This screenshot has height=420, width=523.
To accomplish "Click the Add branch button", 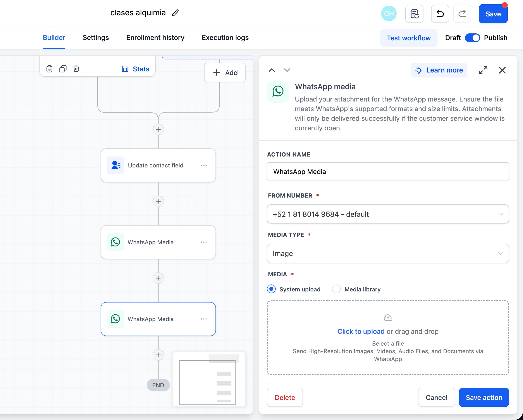I will click(225, 72).
